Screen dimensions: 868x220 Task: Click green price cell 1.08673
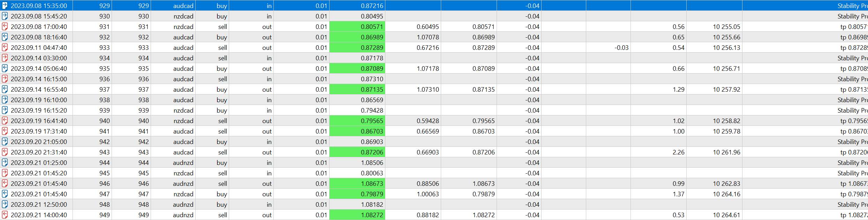click(x=357, y=183)
